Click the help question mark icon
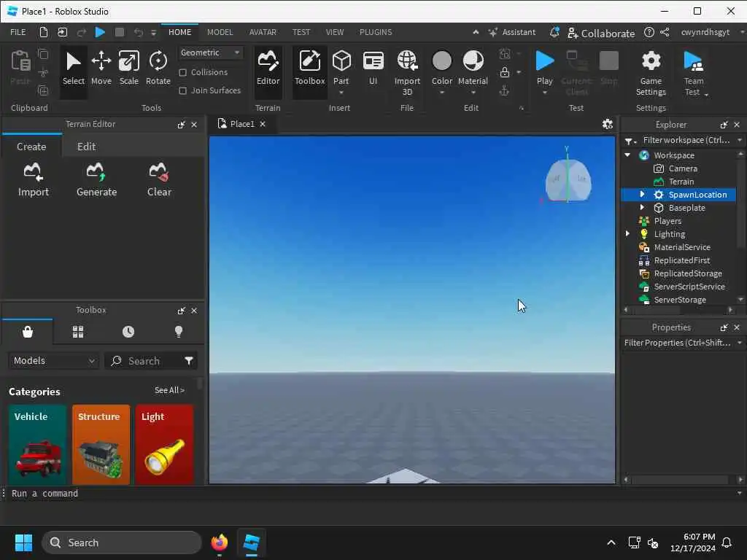Image resolution: width=747 pixels, height=560 pixels. click(649, 32)
